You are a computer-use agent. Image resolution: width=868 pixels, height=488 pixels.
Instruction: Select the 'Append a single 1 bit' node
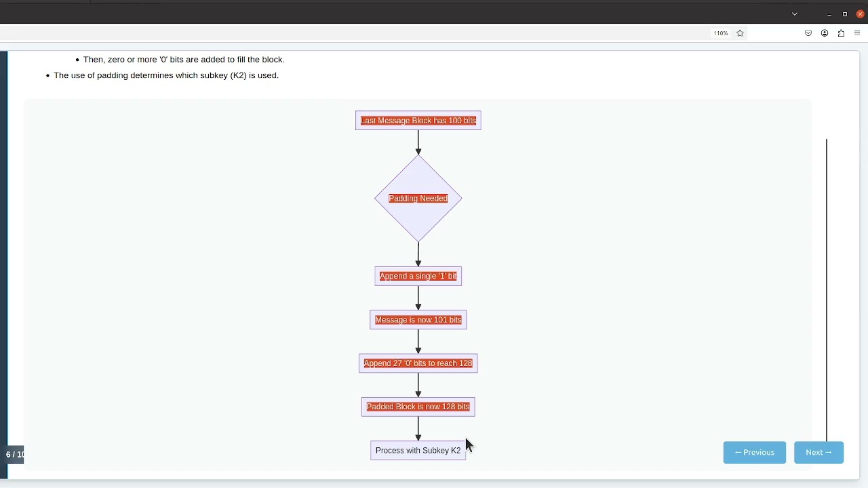(x=418, y=276)
